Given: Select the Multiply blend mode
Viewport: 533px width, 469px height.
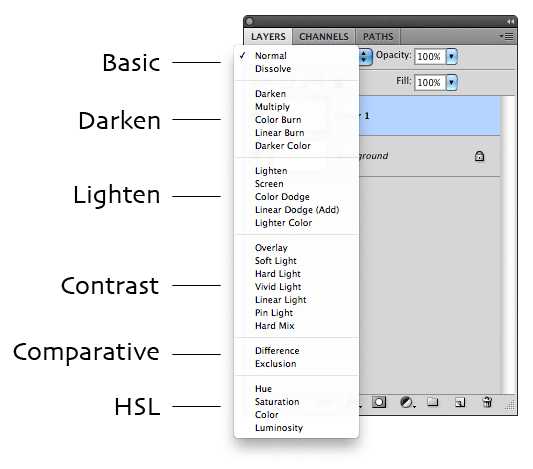Looking at the screenshot, I should pyautogui.click(x=272, y=106).
